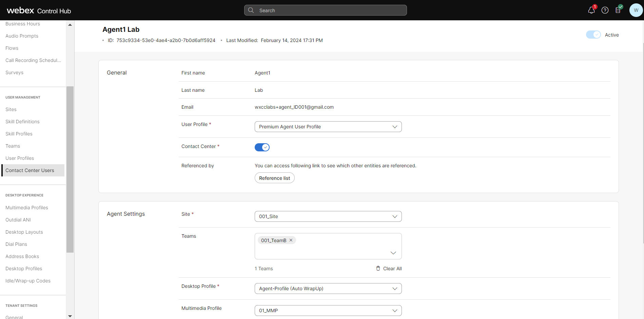Click the Clear All trash icon
This screenshot has height=319, width=644.
[x=378, y=269]
